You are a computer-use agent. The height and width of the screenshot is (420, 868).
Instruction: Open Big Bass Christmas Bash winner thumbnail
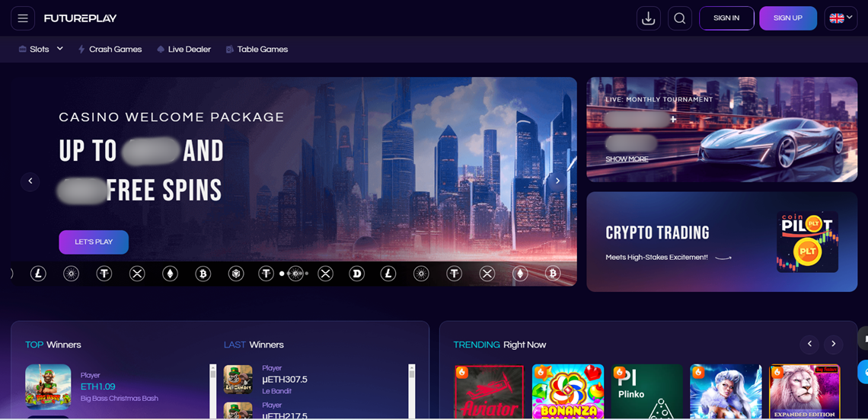tap(48, 386)
